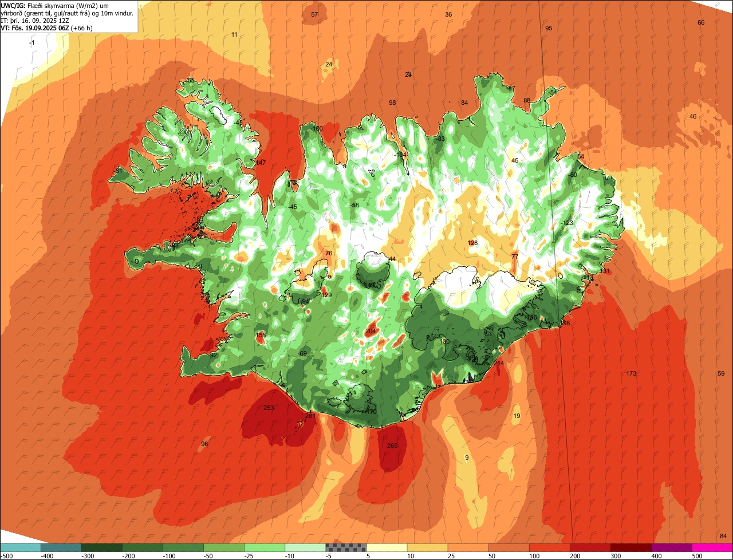The height and width of the screenshot is (560, 733).
Task: Click the map value 81 off the Westfjords
Action: pyautogui.click(x=119, y=171)
